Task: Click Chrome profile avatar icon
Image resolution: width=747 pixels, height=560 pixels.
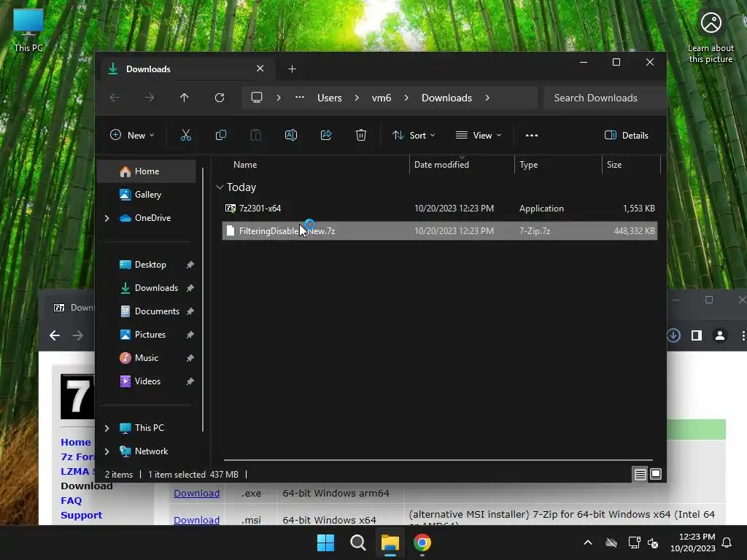Action: tap(720, 335)
